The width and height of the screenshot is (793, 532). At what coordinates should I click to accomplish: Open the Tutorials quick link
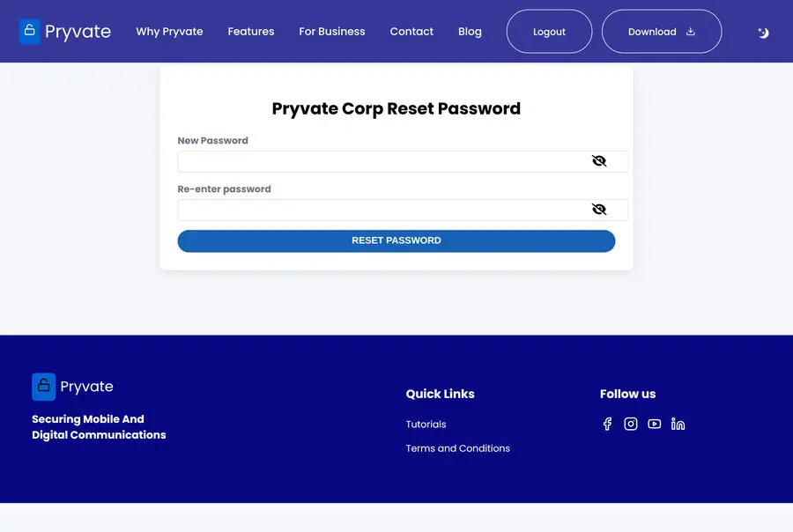(426, 425)
